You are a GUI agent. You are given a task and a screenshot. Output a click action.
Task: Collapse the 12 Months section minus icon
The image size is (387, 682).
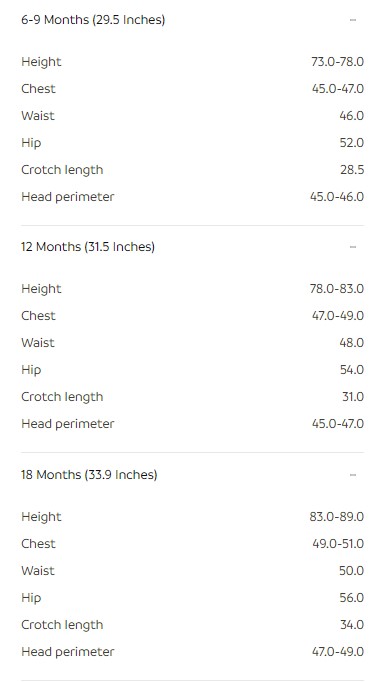353,247
